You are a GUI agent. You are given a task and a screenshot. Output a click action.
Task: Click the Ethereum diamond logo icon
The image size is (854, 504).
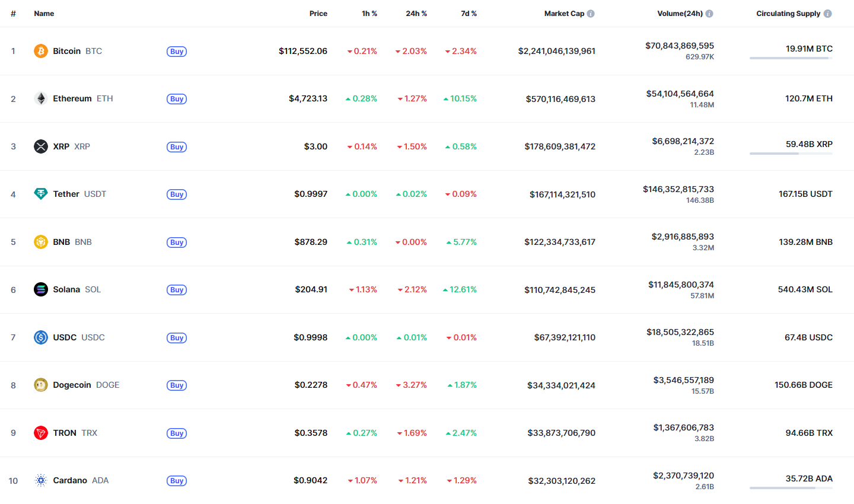(x=41, y=98)
